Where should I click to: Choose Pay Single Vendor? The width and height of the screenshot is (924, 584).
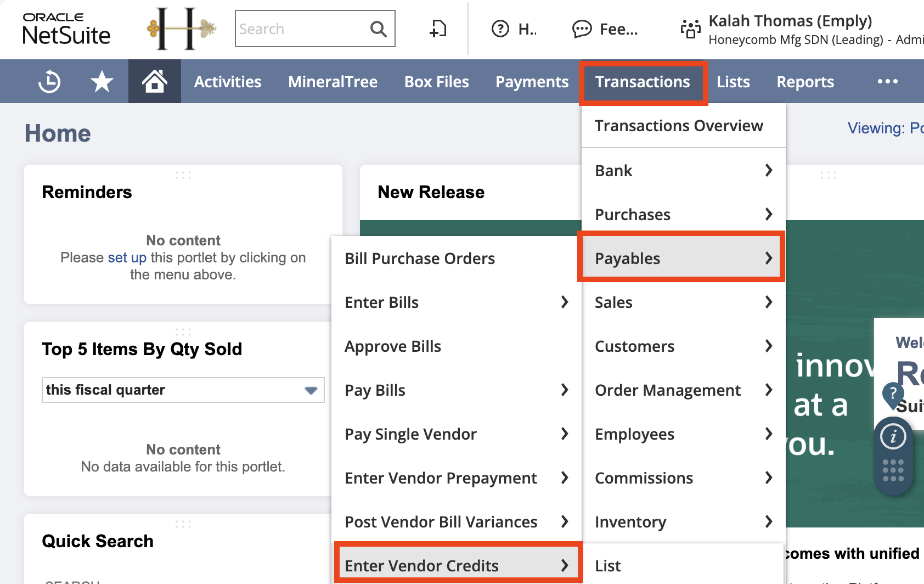tap(457, 434)
